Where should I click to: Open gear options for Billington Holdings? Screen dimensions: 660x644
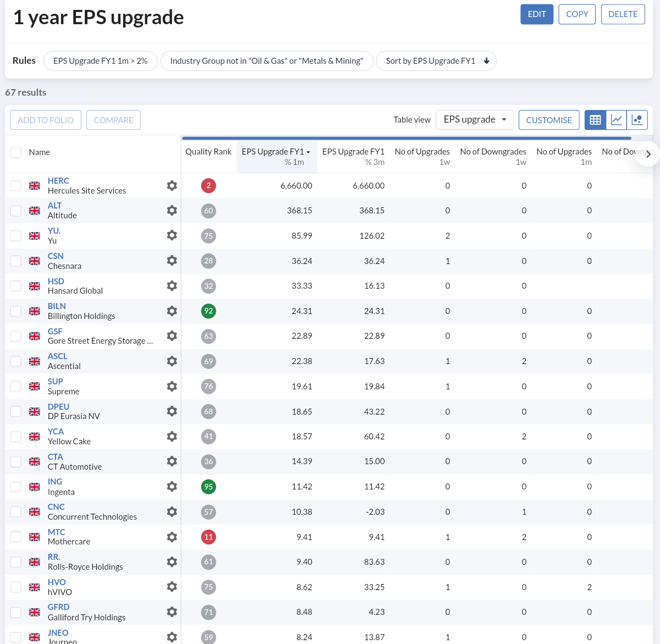(x=172, y=311)
